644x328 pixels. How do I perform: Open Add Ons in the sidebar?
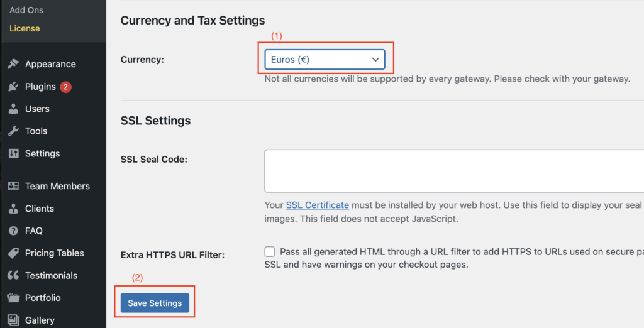click(x=26, y=10)
